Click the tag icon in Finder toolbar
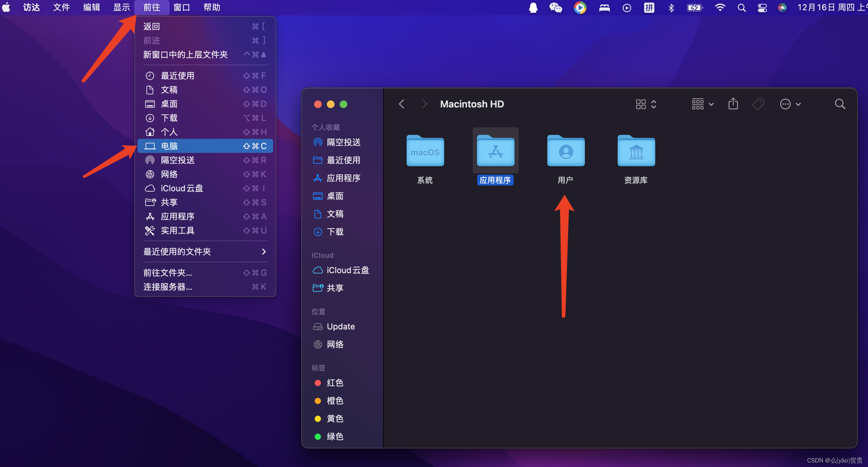Image resolution: width=868 pixels, height=467 pixels. click(758, 104)
